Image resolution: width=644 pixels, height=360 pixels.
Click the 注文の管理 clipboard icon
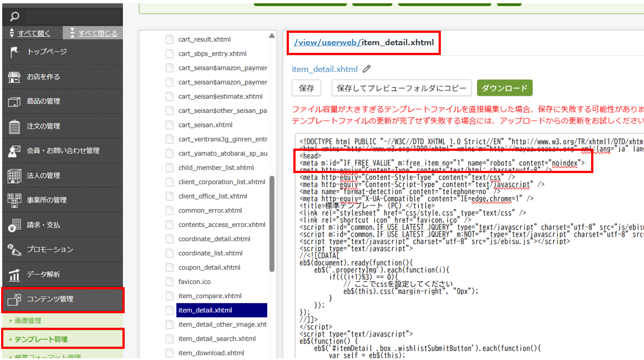coord(14,126)
